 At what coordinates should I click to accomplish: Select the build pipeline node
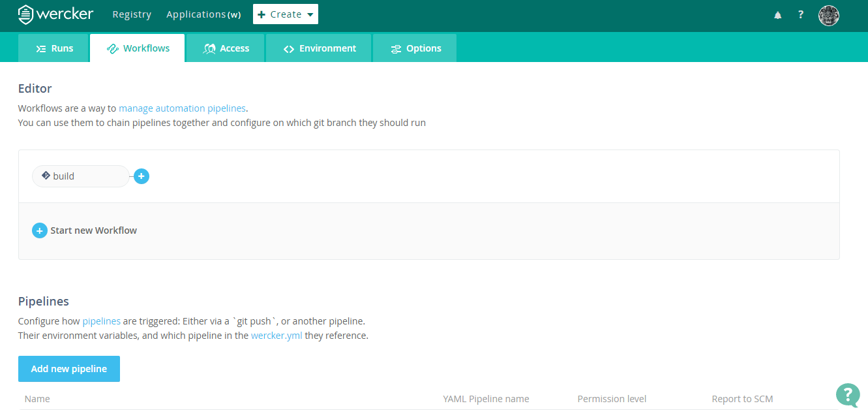tap(81, 176)
